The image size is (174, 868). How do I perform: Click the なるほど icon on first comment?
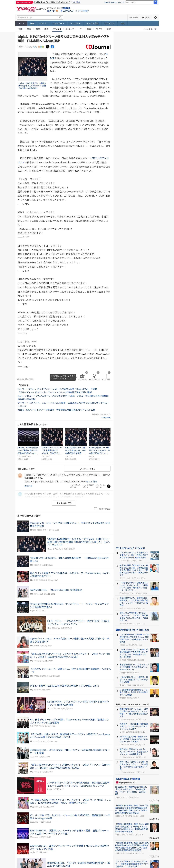tap(85, 486)
